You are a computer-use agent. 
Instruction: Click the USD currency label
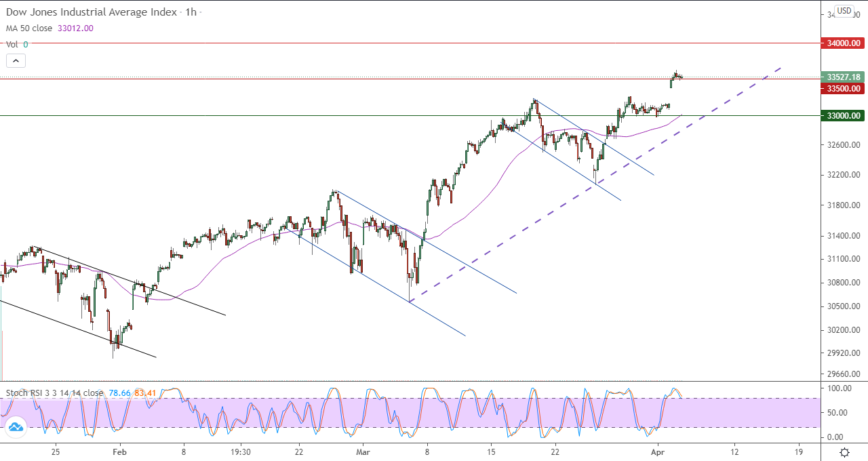pos(844,11)
